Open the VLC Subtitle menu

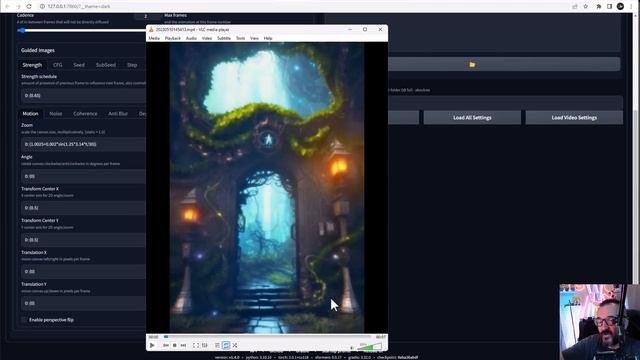point(224,38)
